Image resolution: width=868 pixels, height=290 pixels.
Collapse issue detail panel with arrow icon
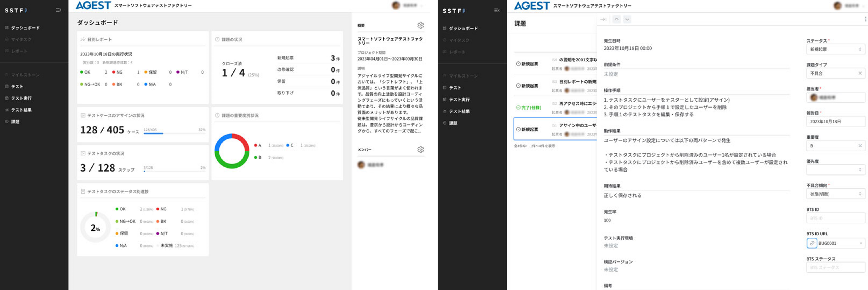pyautogui.click(x=604, y=19)
